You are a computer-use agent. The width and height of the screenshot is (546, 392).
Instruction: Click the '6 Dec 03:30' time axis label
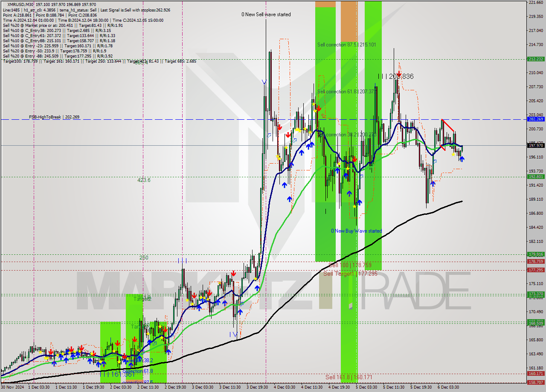(x=448, y=387)
